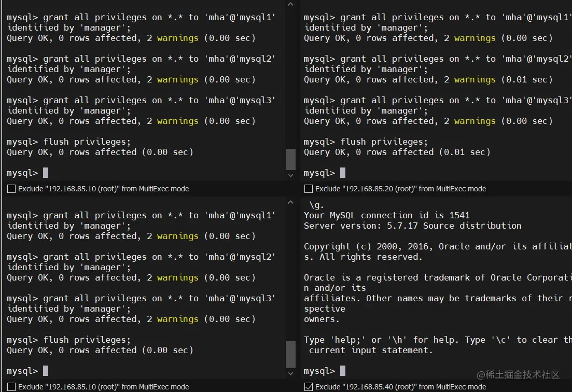
Task: Focus the mysql> prompt in the 192.168.85.40 pane
Action: click(x=324, y=371)
